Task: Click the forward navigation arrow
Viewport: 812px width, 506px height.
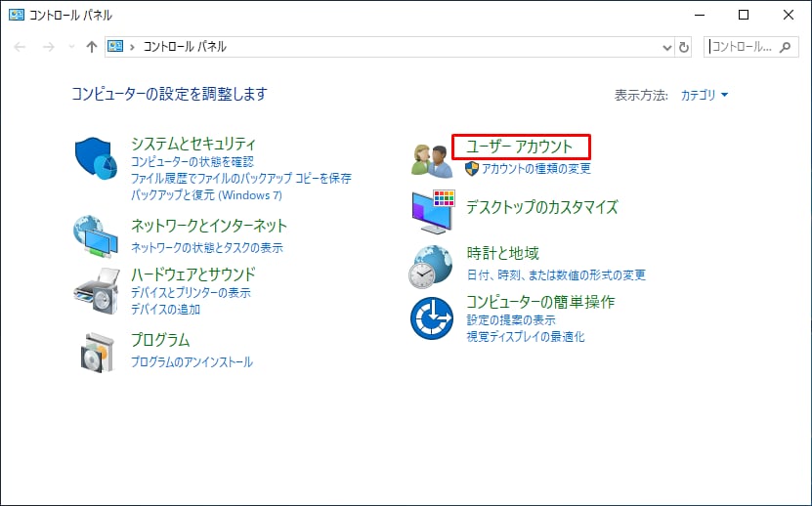Action: coord(48,47)
